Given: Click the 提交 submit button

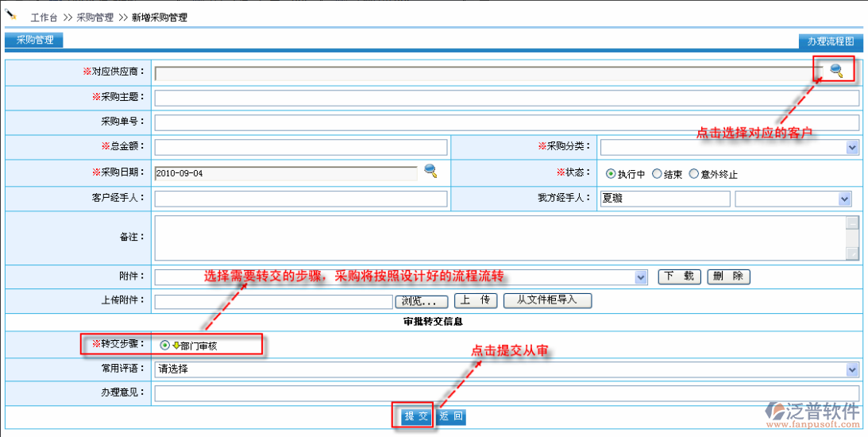Looking at the screenshot, I should 416,416.
